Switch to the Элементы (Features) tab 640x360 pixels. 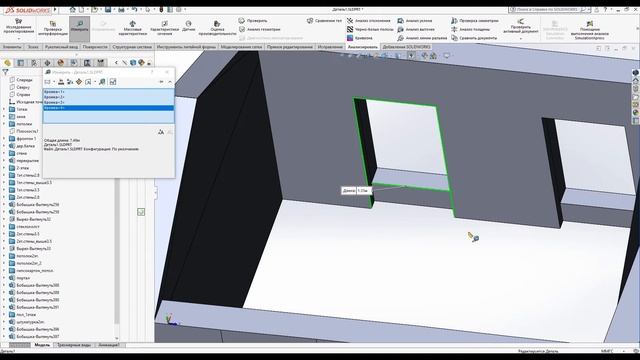[x=12, y=47]
